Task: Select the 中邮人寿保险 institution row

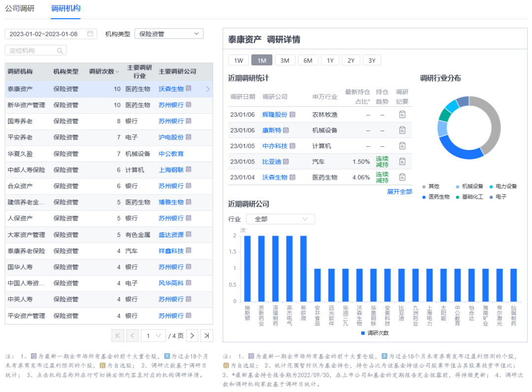Action: [x=109, y=170]
